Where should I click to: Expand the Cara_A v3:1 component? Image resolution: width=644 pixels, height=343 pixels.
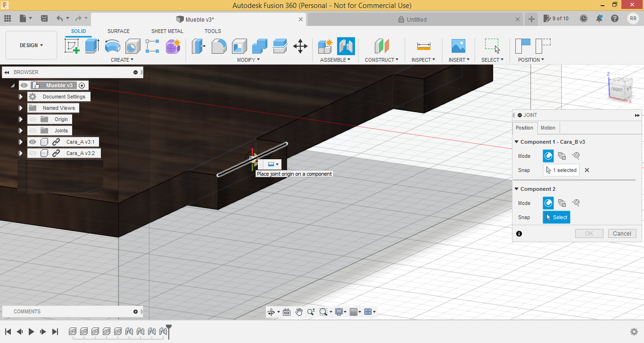click(21, 142)
